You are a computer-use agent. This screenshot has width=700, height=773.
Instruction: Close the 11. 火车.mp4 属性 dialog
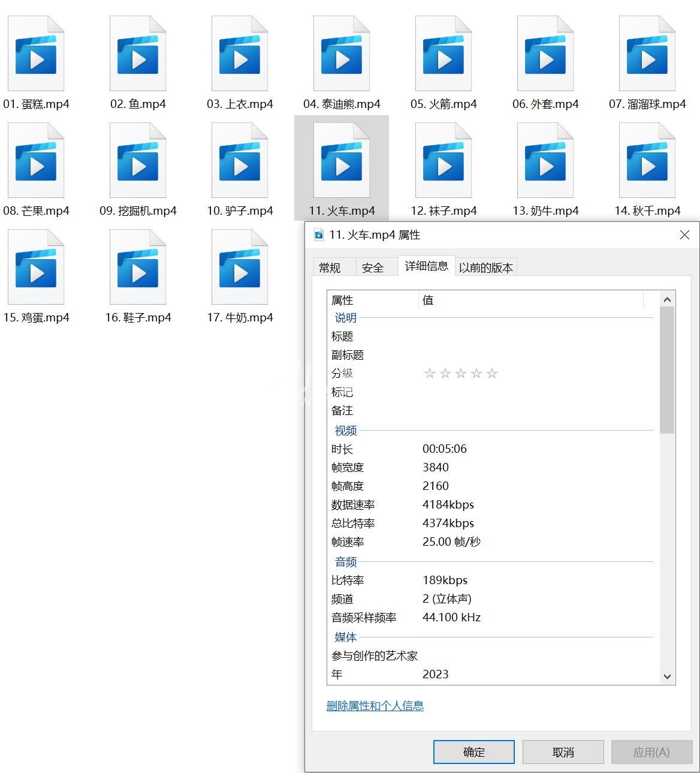684,235
